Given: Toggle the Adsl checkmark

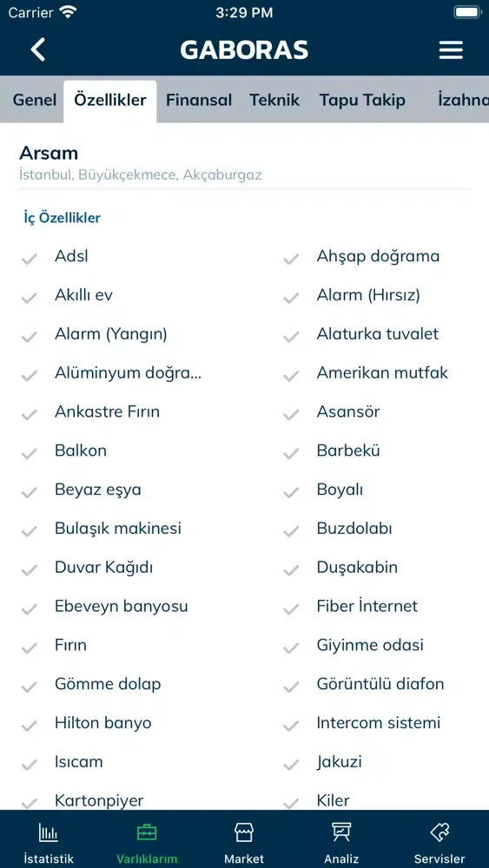Looking at the screenshot, I should pos(29,259).
